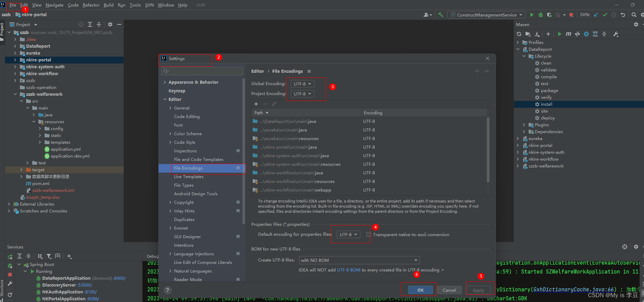
Task: Open the Tools menu
Action: tap(135, 5)
